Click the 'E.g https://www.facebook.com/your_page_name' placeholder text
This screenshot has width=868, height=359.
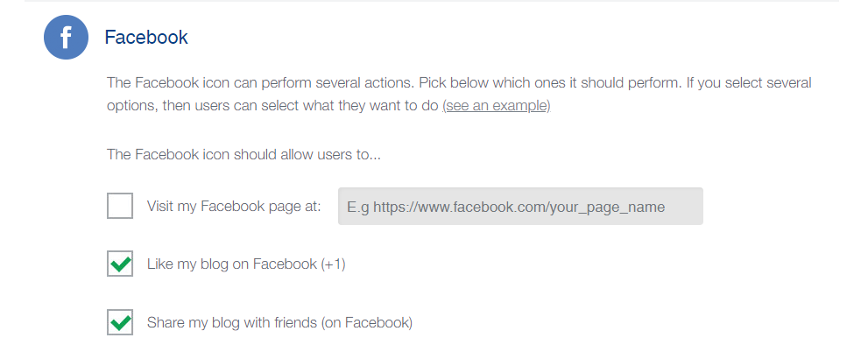[506, 208]
